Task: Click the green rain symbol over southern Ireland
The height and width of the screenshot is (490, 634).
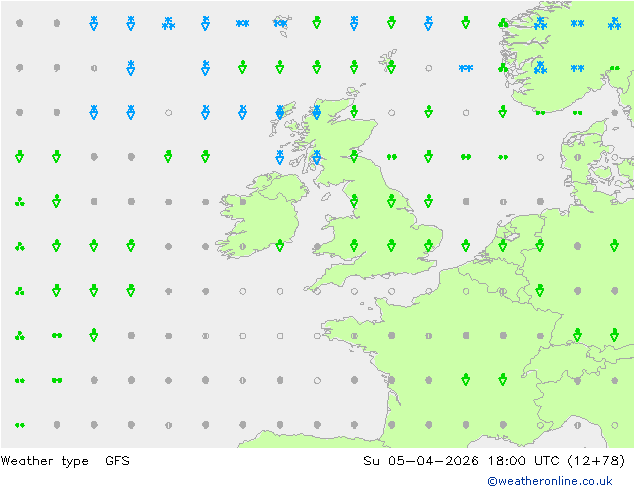Action: click(x=279, y=245)
